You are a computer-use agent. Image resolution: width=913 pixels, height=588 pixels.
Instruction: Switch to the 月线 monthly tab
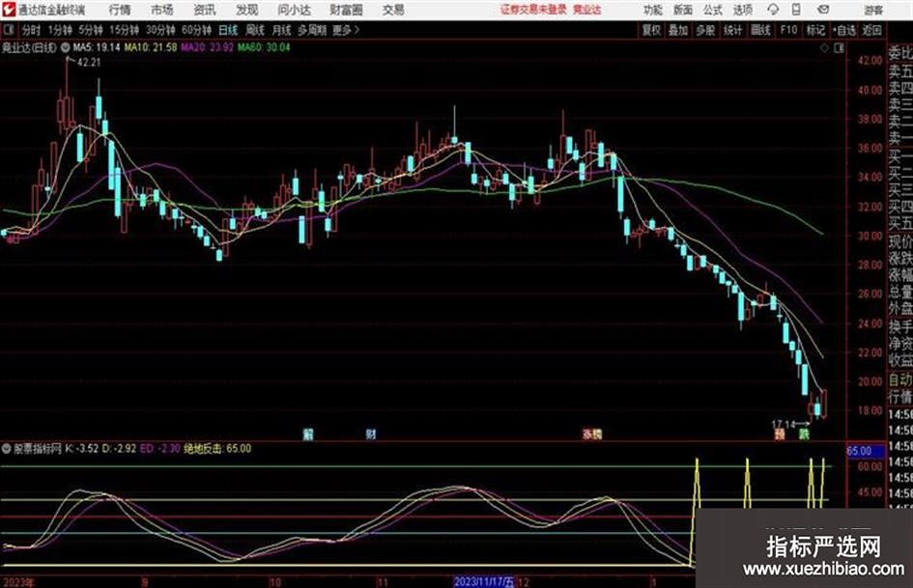click(282, 30)
